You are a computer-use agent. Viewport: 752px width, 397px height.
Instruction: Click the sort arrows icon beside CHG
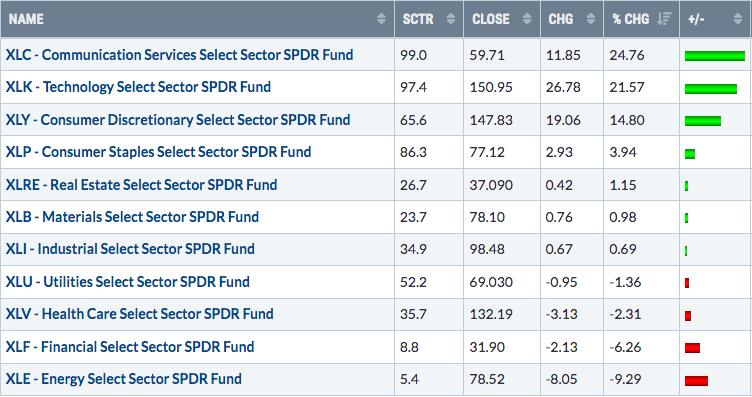point(591,19)
